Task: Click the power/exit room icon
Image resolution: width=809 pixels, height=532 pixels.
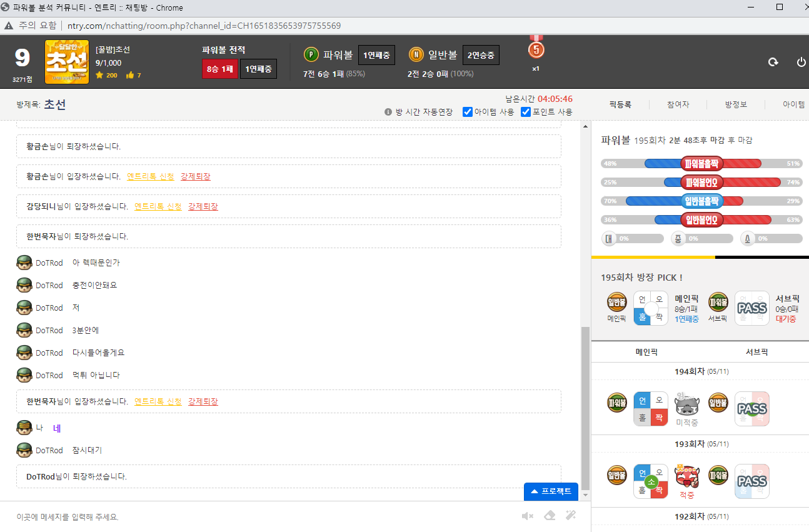Action: [801, 62]
